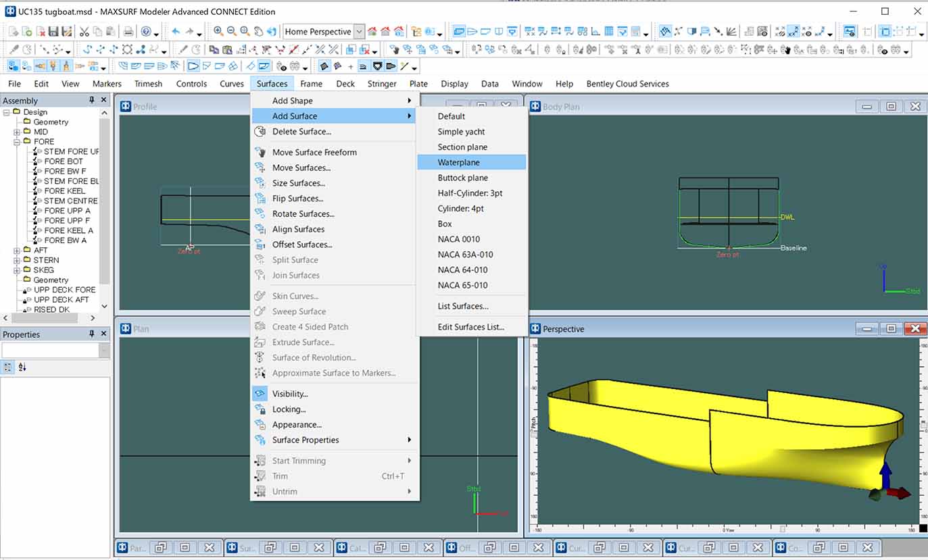This screenshot has width=928, height=560.
Task: Choose Half-Cylinder: 3pt surface option
Action: click(x=470, y=193)
